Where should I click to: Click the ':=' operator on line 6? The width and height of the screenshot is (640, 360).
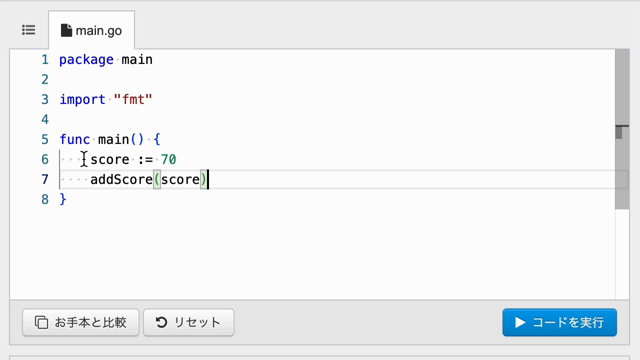point(145,160)
